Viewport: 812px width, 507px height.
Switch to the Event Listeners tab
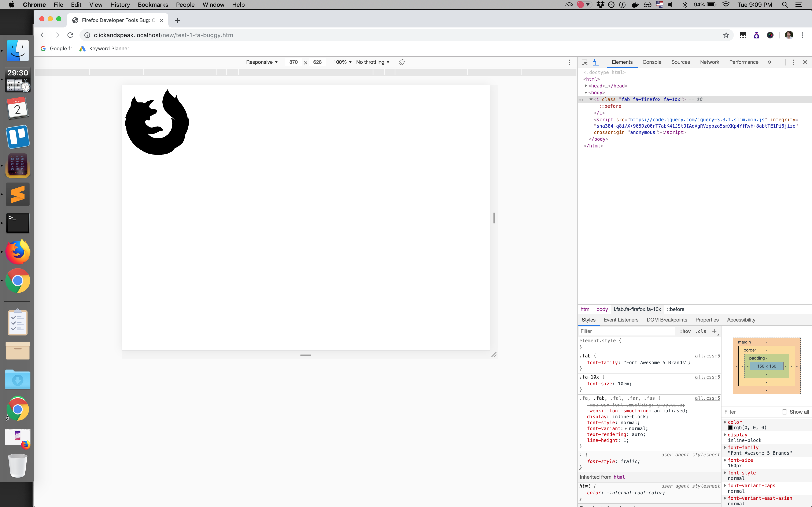(621, 320)
